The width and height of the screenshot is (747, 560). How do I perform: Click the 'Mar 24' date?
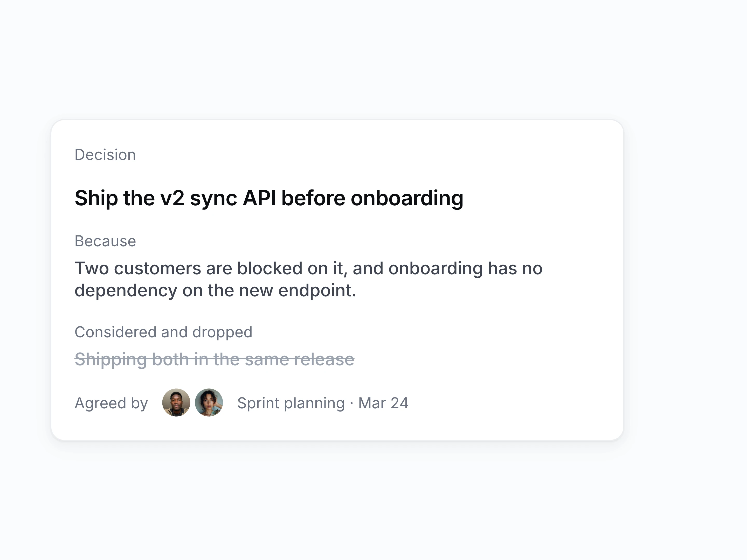coord(383,403)
